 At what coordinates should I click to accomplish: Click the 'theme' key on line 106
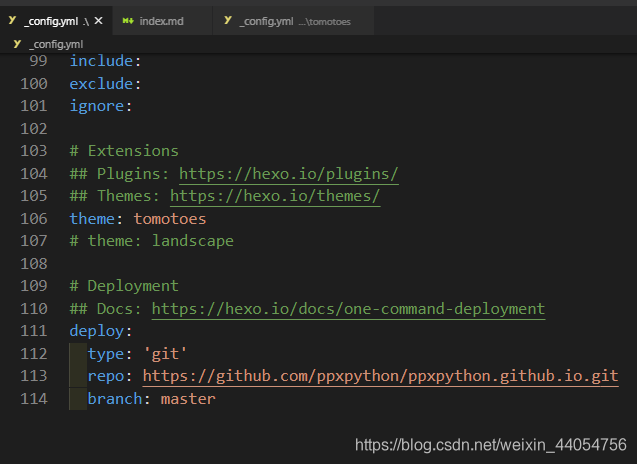point(92,219)
